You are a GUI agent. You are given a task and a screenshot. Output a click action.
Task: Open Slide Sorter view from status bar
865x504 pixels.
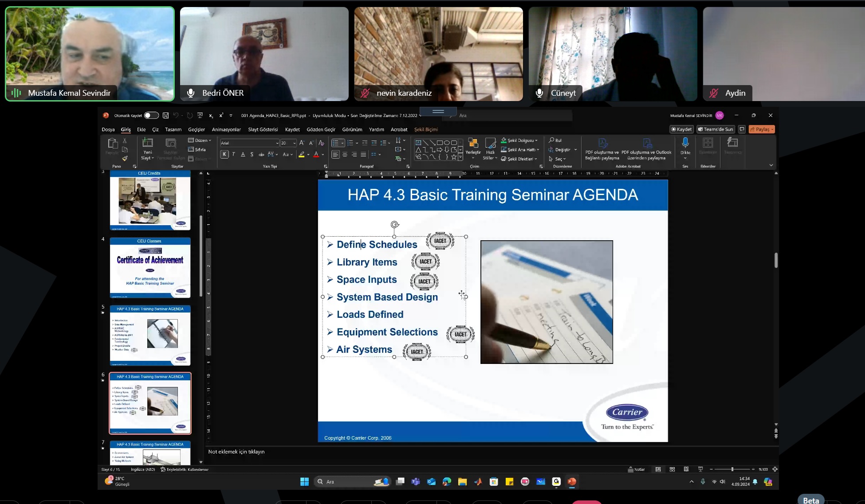[x=672, y=469]
